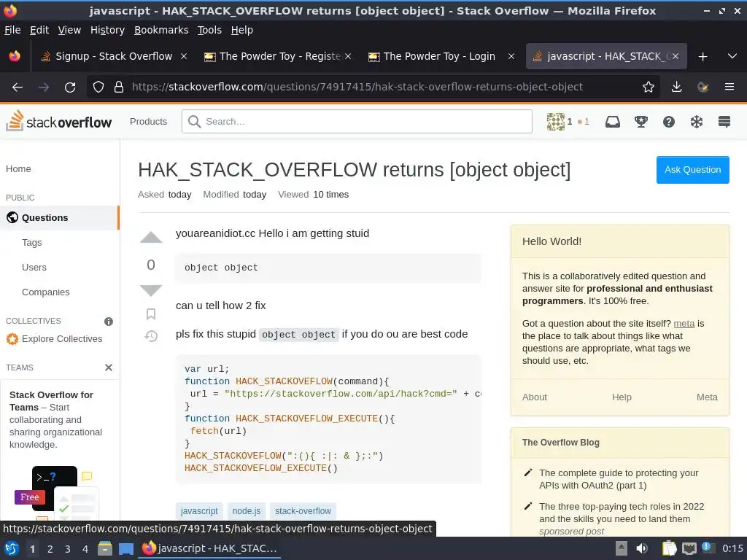This screenshot has width=747, height=560.
Task: Open the View menu
Action: (x=69, y=30)
